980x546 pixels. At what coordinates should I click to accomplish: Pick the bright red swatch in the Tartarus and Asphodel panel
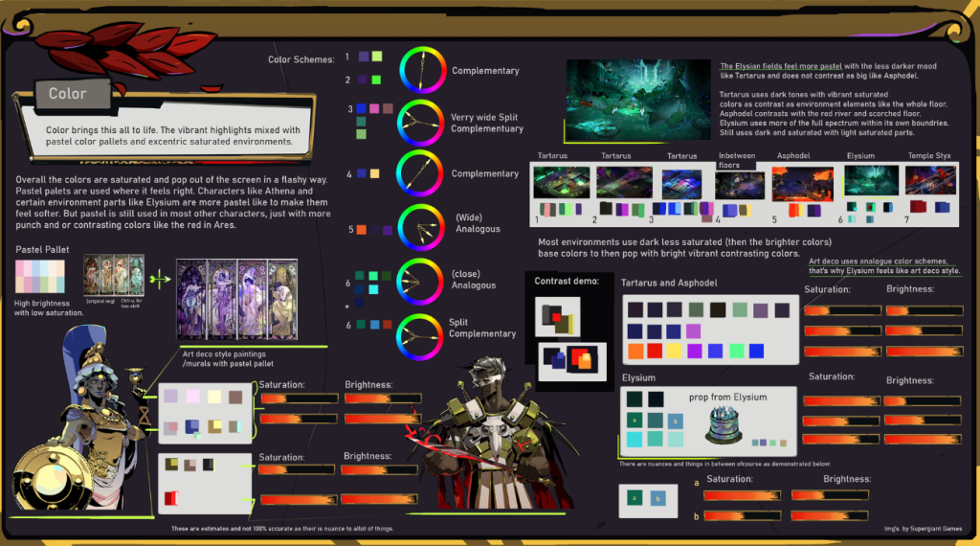655,351
